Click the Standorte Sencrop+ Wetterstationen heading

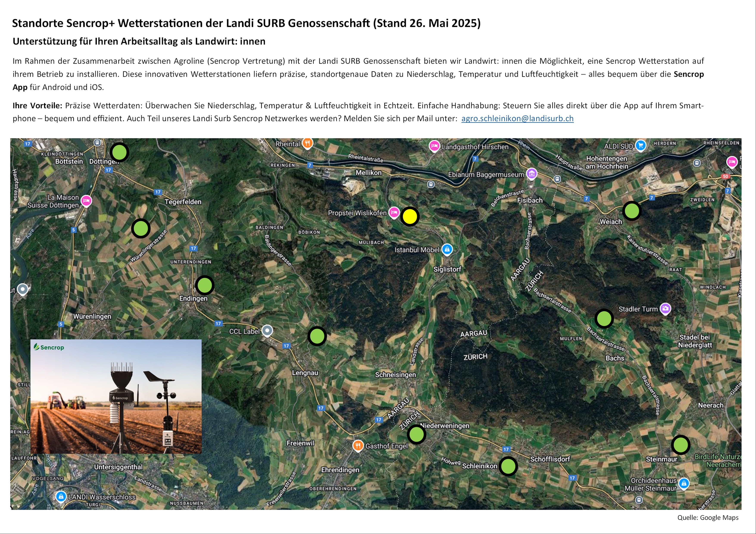pyautogui.click(x=246, y=23)
